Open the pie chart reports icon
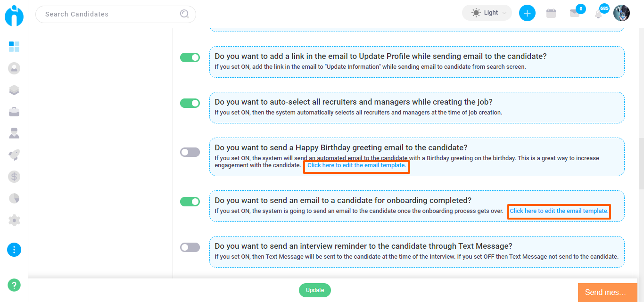 (14, 198)
